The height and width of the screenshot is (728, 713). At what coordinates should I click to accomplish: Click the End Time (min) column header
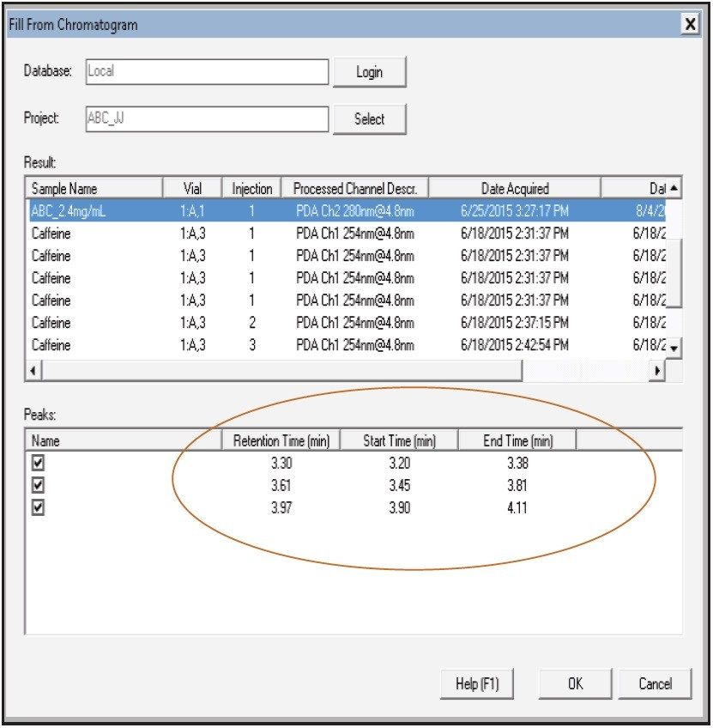[517, 440]
